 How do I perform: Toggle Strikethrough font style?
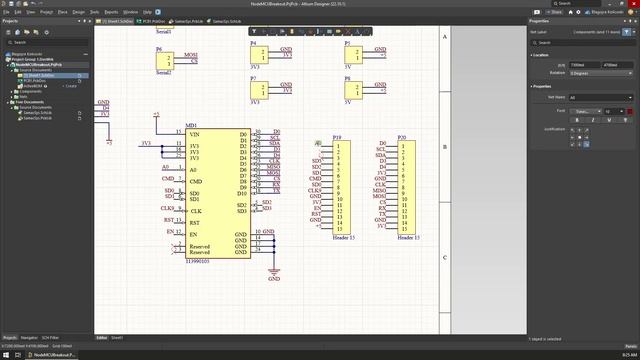point(625,120)
